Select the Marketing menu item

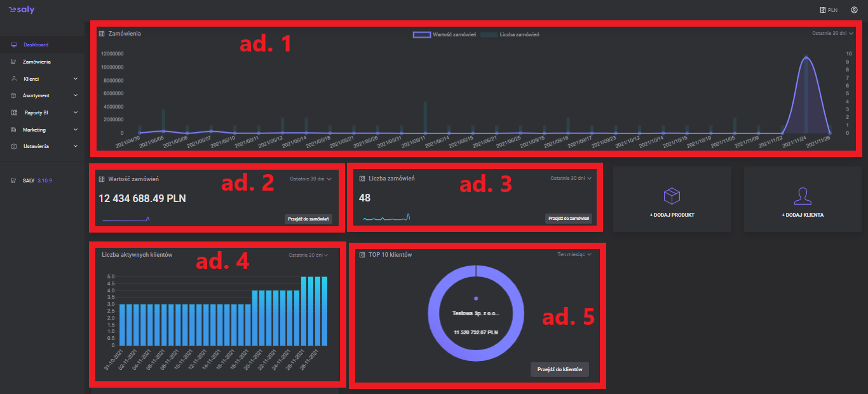pos(34,130)
